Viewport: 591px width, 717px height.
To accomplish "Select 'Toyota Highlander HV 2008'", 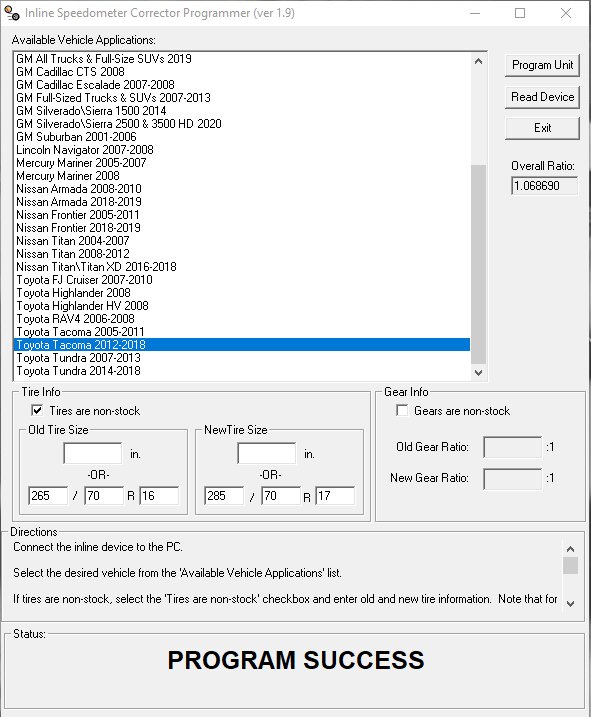I will pyautogui.click(x=242, y=306).
